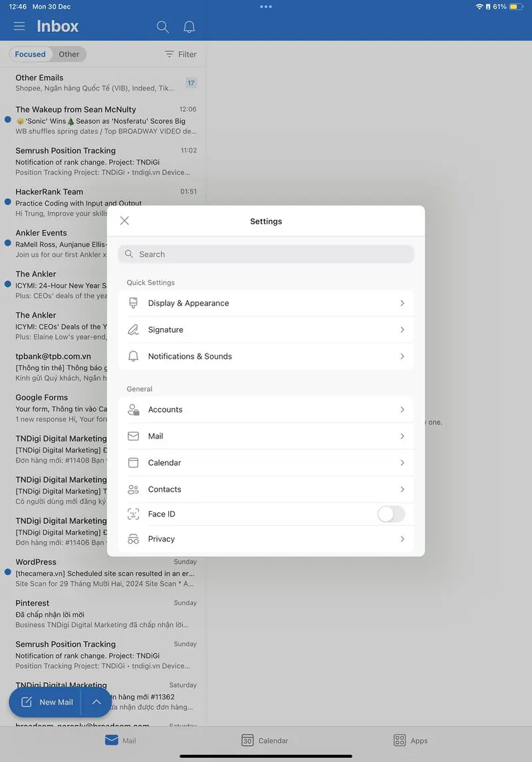Click the Contacts people icon

coord(133,489)
